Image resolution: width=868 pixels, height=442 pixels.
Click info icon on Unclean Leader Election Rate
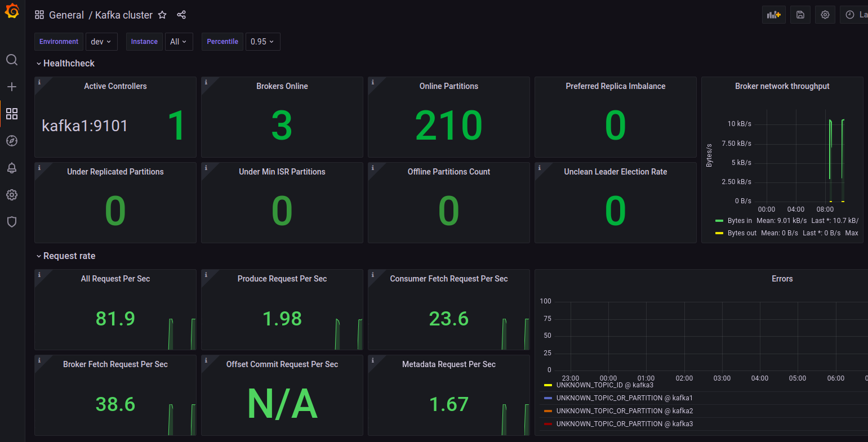(539, 168)
